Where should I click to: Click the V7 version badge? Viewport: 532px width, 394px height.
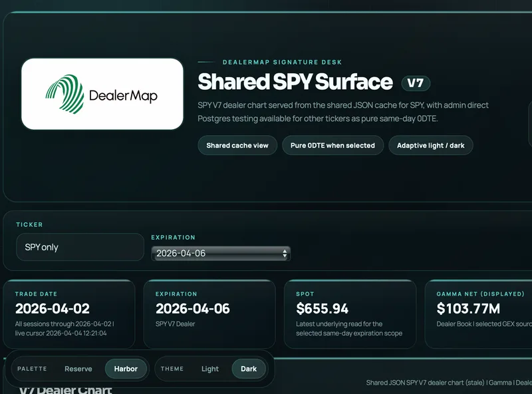point(416,83)
